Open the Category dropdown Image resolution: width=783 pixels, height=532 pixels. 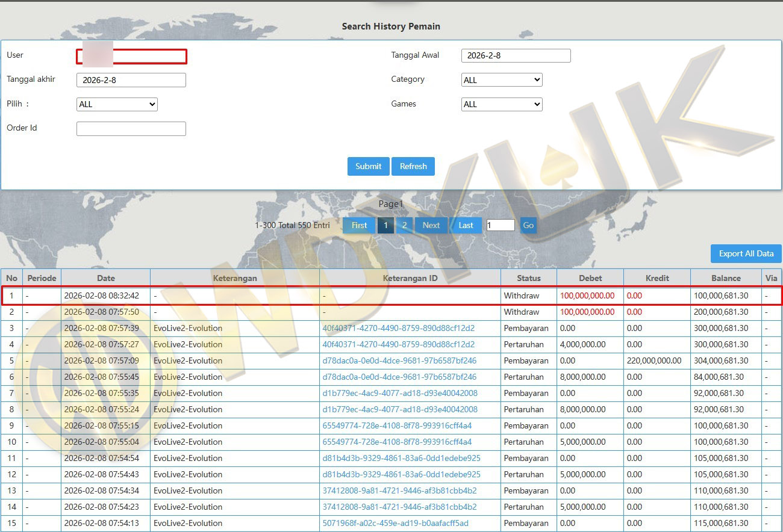click(x=502, y=80)
